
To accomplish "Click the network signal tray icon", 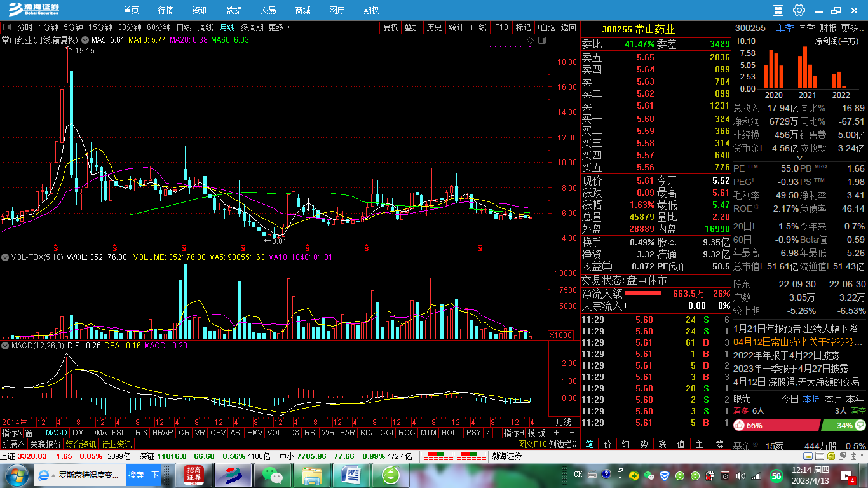I will click(x=756, y=475).
